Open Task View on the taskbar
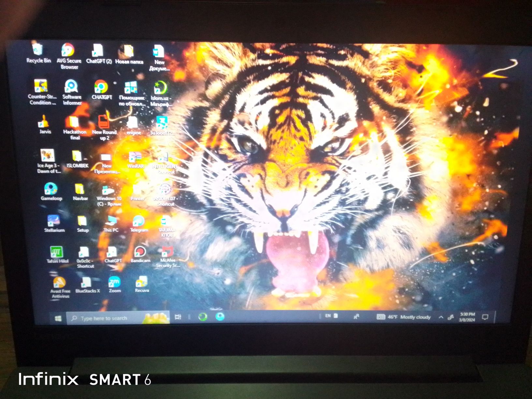This screenshot has height=399, width=532. click(x=178, y=317)
